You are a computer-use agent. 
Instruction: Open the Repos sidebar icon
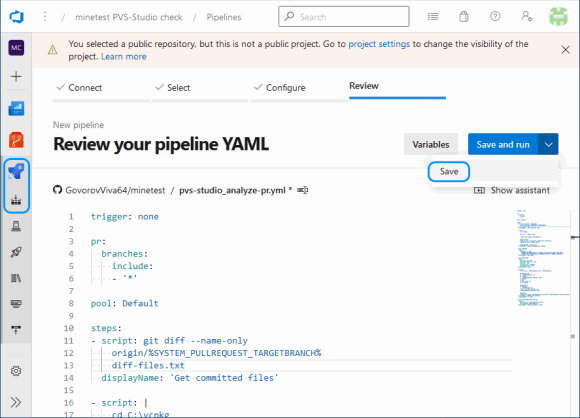(x=16, y=140)
